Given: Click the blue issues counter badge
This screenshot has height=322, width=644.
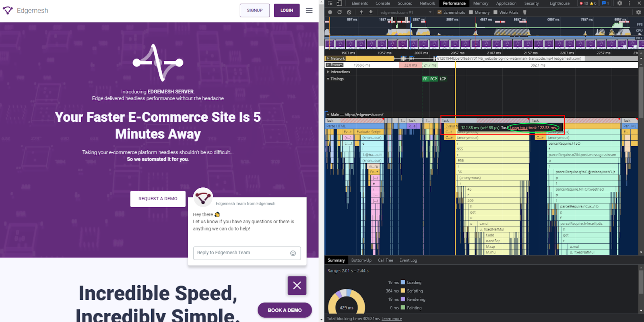Looking at the screenshot, I should click(x=605, y=3).
